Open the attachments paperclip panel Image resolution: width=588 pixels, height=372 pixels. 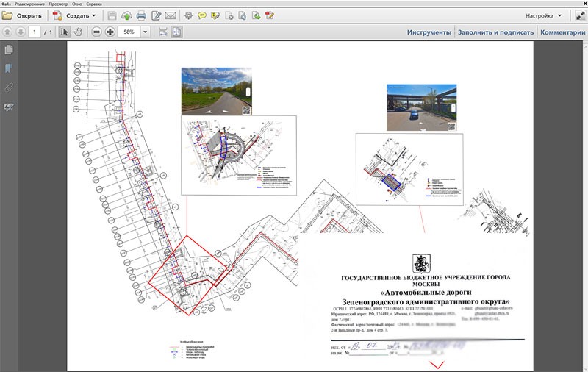tap(9, 88)
